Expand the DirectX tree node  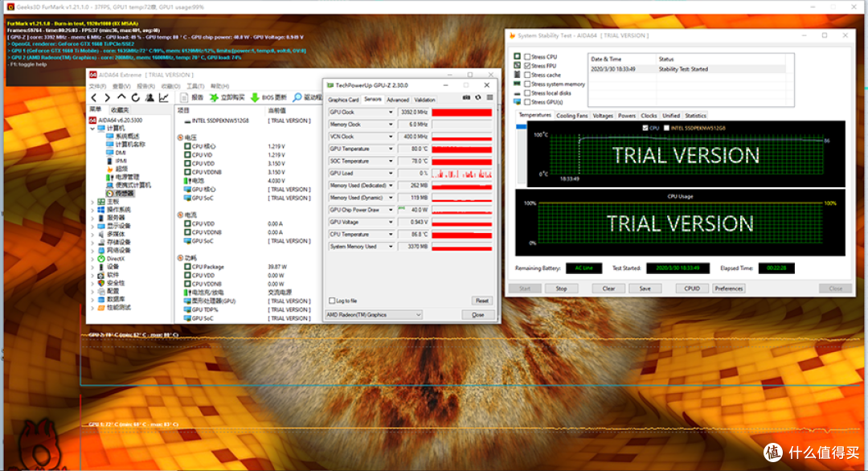tap(93, 259)
